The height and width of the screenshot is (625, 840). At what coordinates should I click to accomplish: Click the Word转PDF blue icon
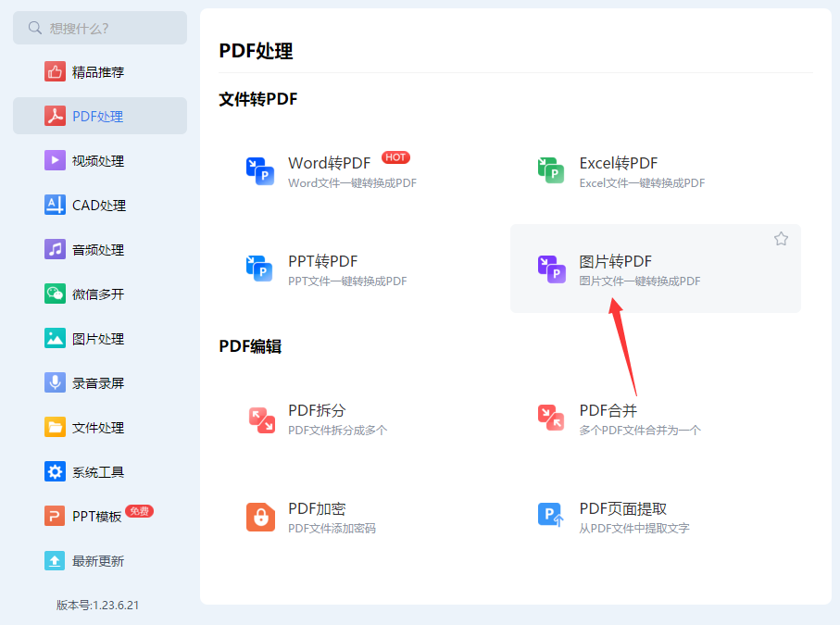[x=260, y=171]
